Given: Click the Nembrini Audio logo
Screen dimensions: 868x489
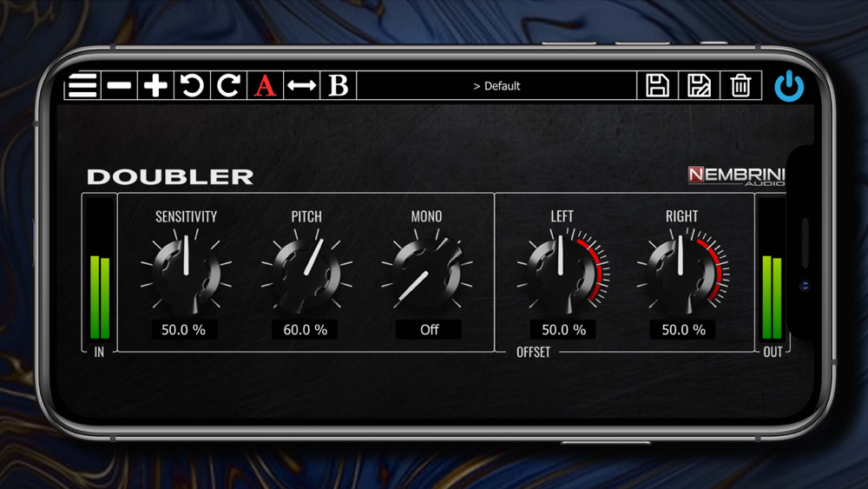Looking at the screenshot, I should [x=736, y=175].
